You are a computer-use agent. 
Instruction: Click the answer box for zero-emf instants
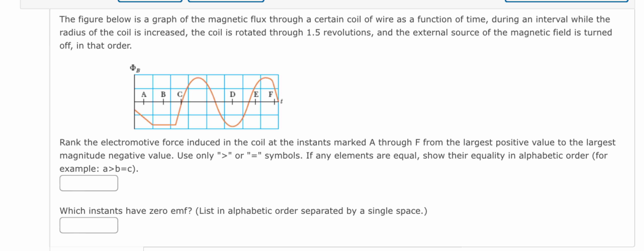(89, 225)
